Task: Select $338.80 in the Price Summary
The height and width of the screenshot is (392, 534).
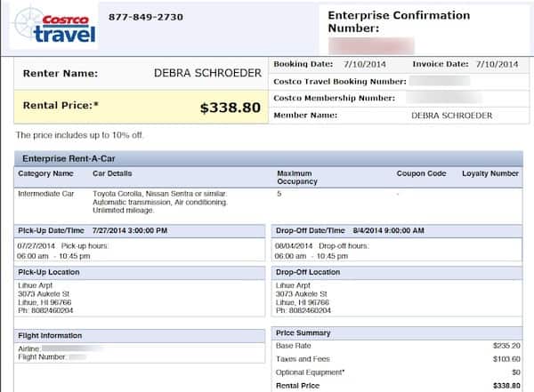Action: [506, 386]
